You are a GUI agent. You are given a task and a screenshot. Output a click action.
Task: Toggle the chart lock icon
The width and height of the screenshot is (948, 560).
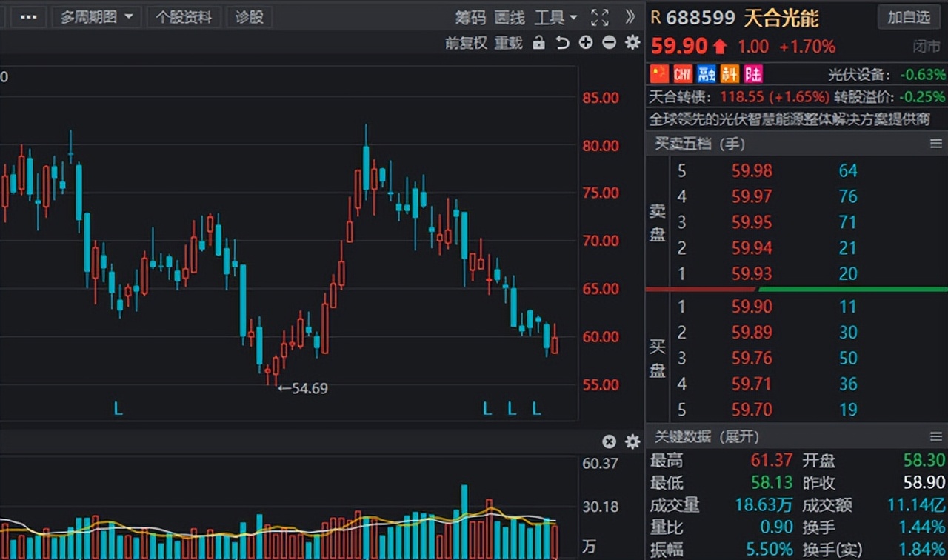coord(538,43)
